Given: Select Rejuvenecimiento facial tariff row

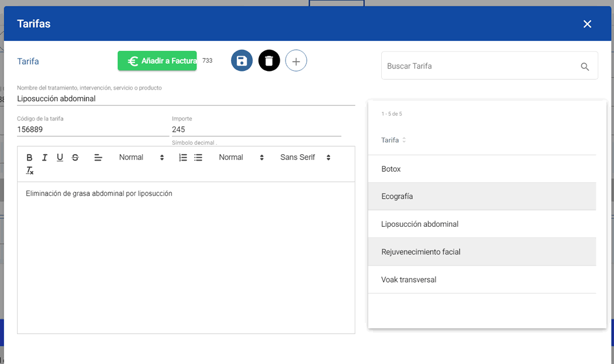Looking at the screenshot, I should click(420, 252).
